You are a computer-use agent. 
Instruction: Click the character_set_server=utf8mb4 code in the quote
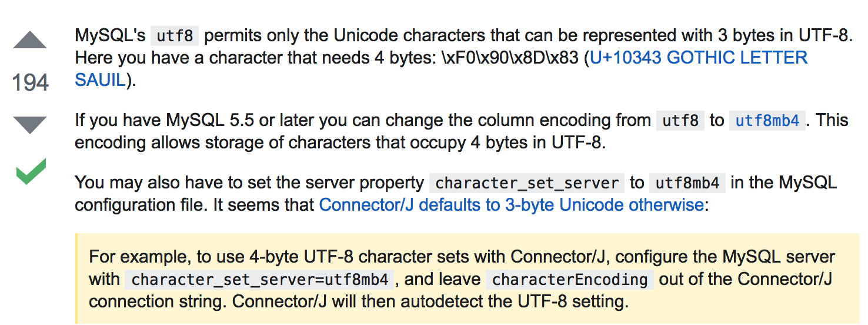coord(259,279)
